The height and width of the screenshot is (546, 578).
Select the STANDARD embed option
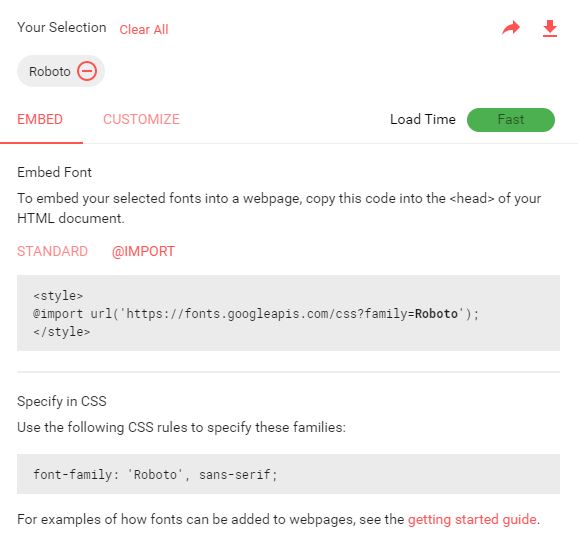pos(52,251)
